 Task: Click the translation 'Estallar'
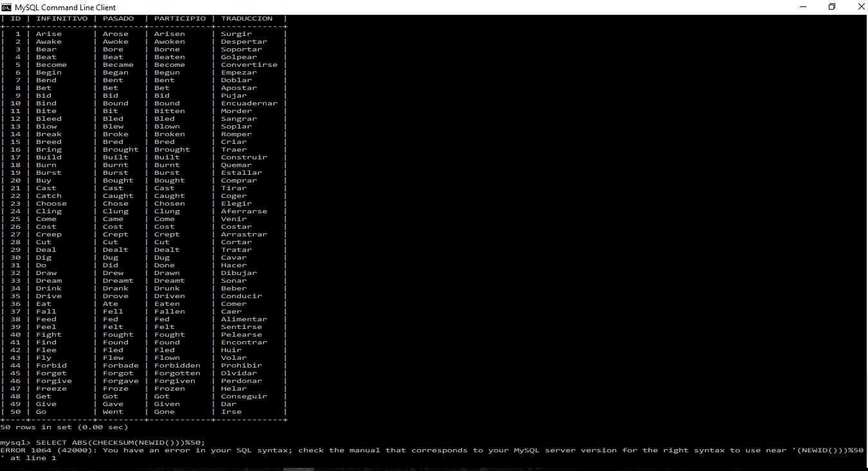click(242, 173)
